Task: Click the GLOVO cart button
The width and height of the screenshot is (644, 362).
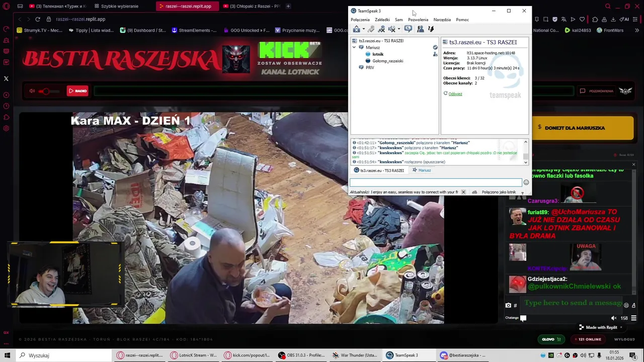Action: tap(551, 339)
